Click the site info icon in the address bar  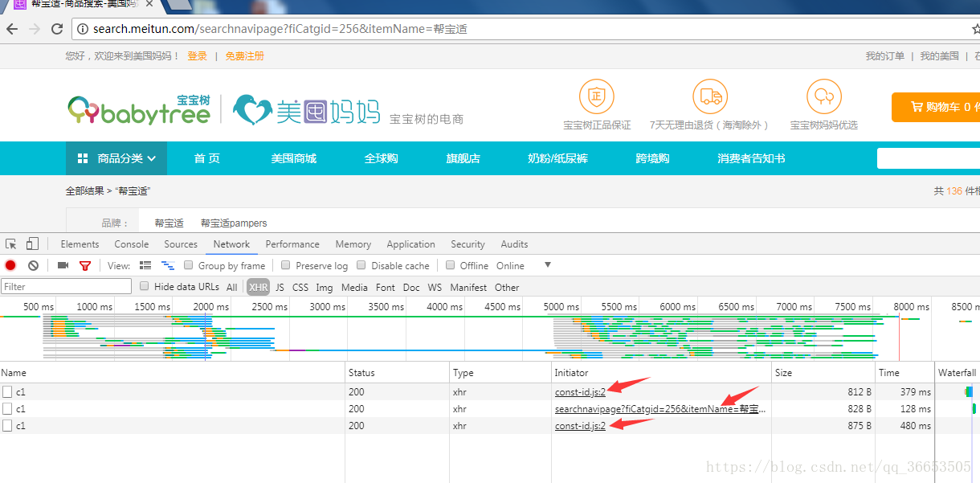point(83,29)
